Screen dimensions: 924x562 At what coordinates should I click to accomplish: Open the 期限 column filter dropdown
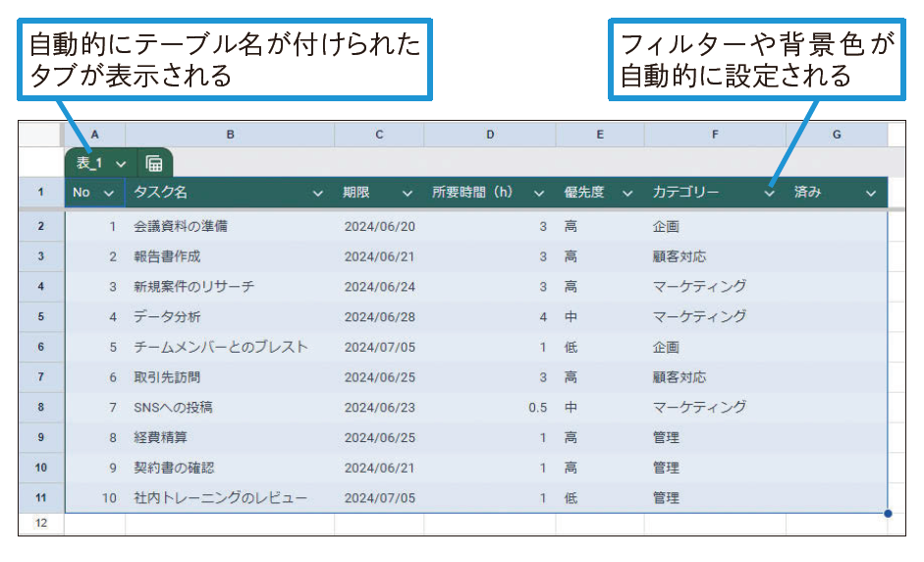[408, 193]
